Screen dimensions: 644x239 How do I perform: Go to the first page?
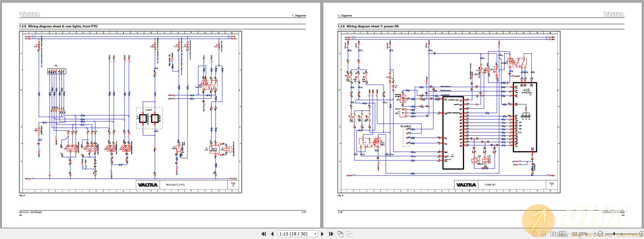coord(264,234)
